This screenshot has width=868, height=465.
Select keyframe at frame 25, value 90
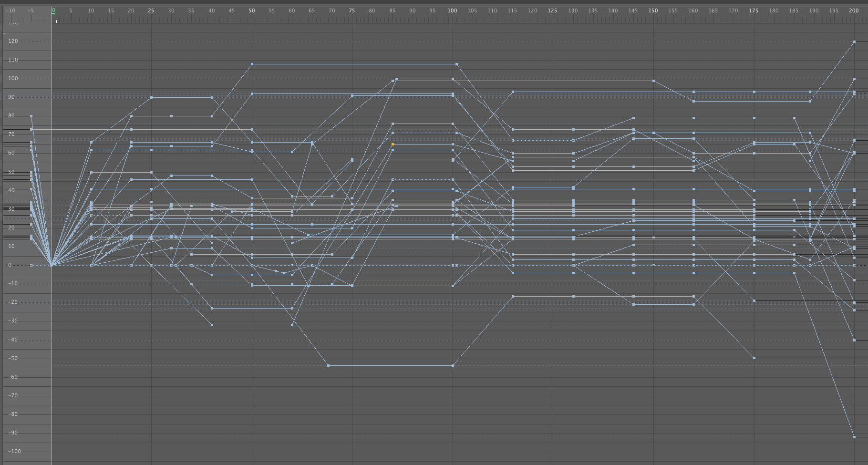coord(151,98)
